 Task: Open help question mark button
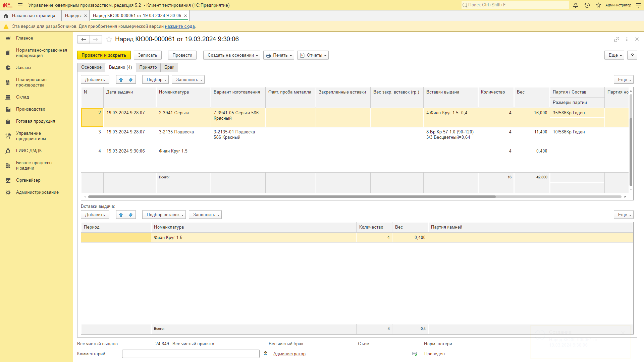(632, 55)
